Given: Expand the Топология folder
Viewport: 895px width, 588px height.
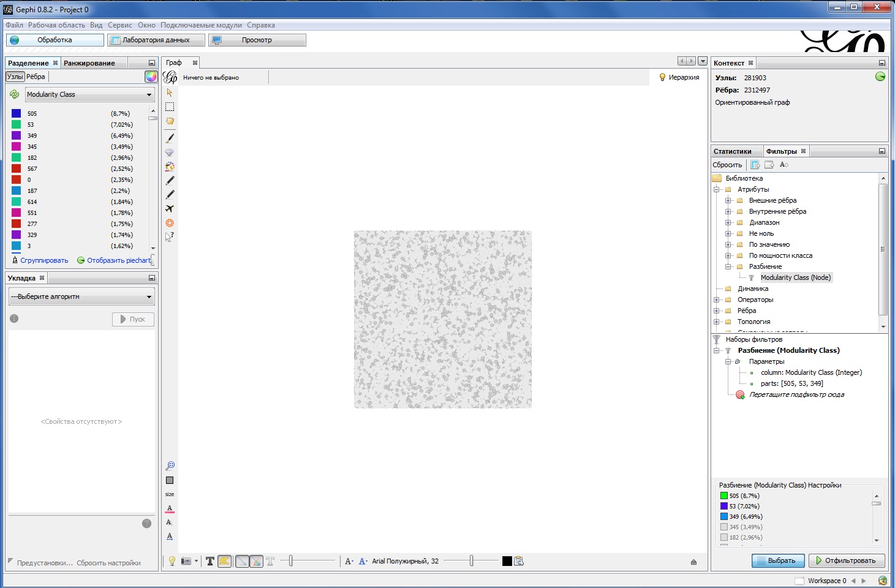Looking at the screenshot, I should pyautogui.click(x=716, y=322).
